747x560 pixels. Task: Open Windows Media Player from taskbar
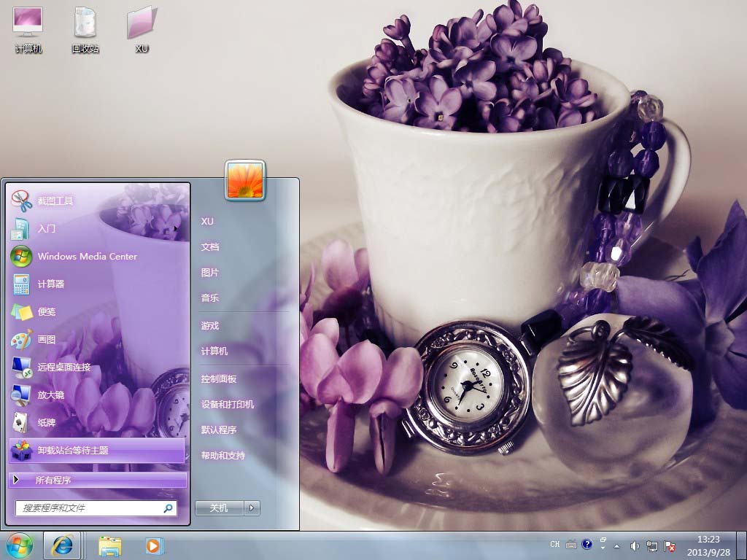point(153,545)
